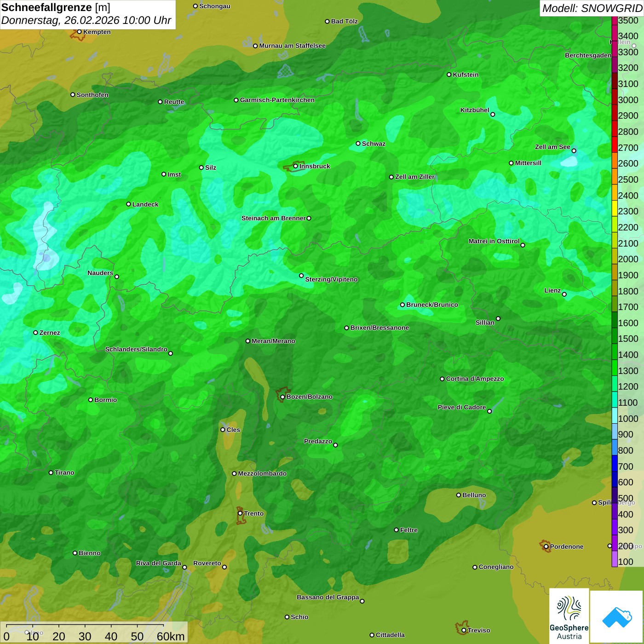Select the Reutte location dot
This screenshot has width=644, height=644.
coord(160,102)
